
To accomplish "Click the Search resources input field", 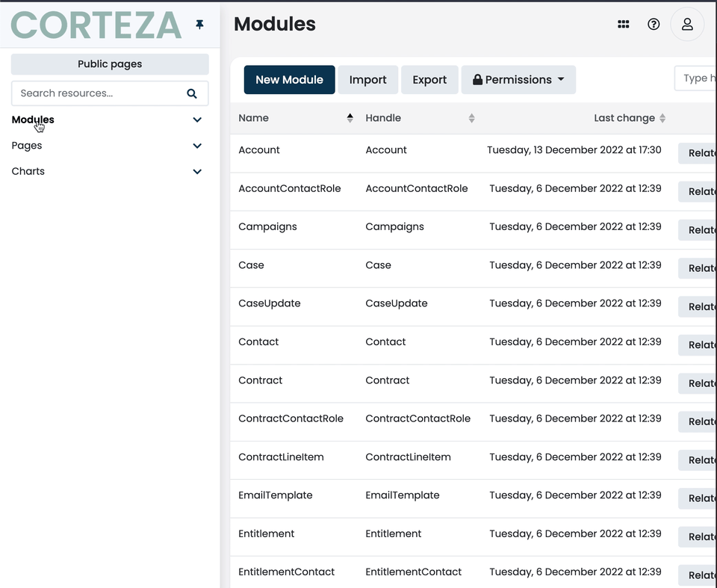I will pos(97,93).
